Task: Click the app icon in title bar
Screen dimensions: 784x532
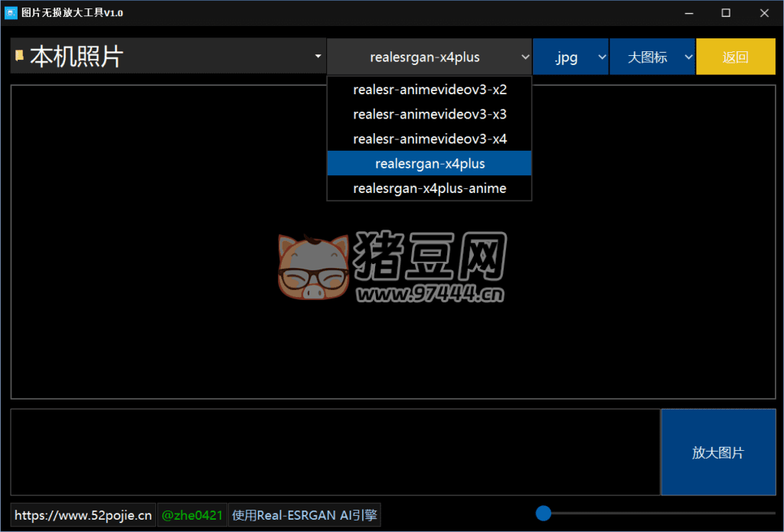Action: point(11,13)
